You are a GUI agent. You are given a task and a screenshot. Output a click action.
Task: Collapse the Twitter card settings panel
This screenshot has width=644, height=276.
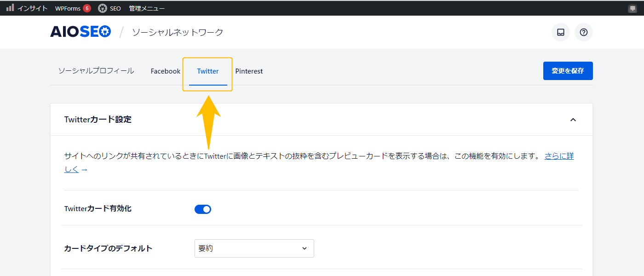(573, 120)
